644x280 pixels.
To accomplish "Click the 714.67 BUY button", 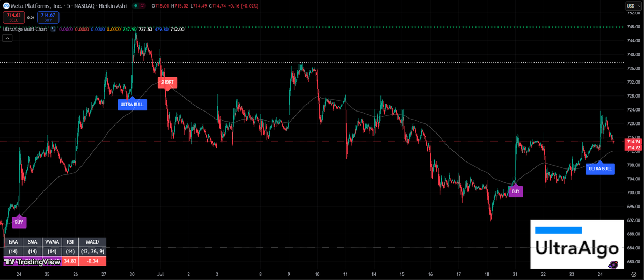I will click(x=48, y=18).
